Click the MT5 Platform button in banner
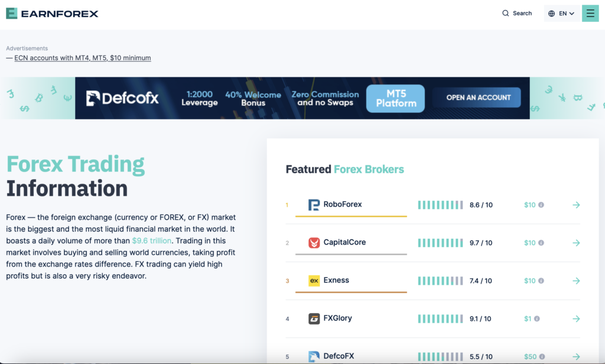This screenshot has height=364, width=605. click(x=395, y=99)
